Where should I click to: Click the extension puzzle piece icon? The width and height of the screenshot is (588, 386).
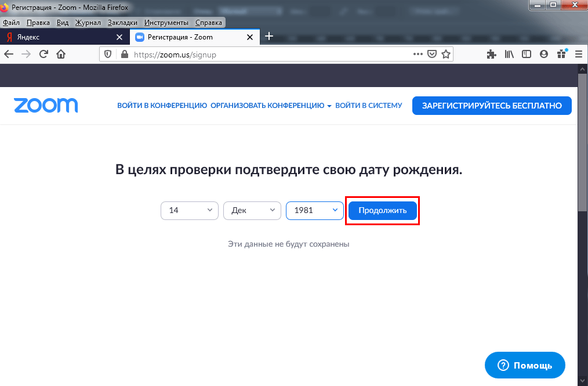[x=492, y=53]
